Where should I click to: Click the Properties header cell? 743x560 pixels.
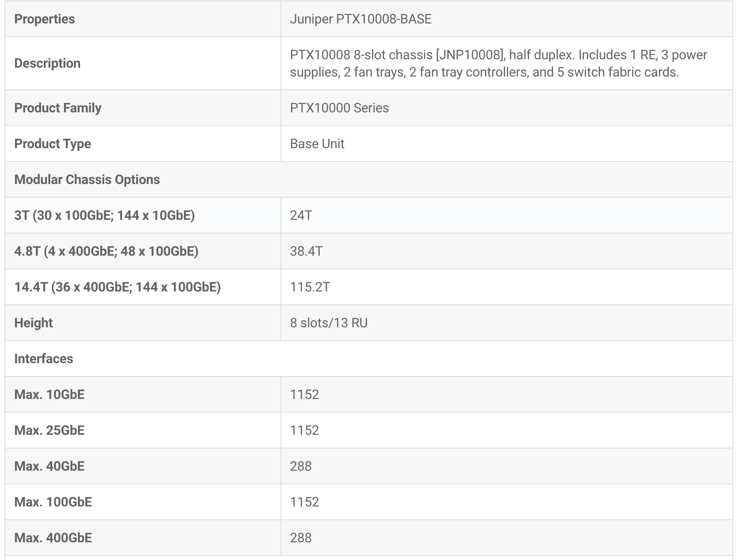pyautogui.click(x=44, y=19)
